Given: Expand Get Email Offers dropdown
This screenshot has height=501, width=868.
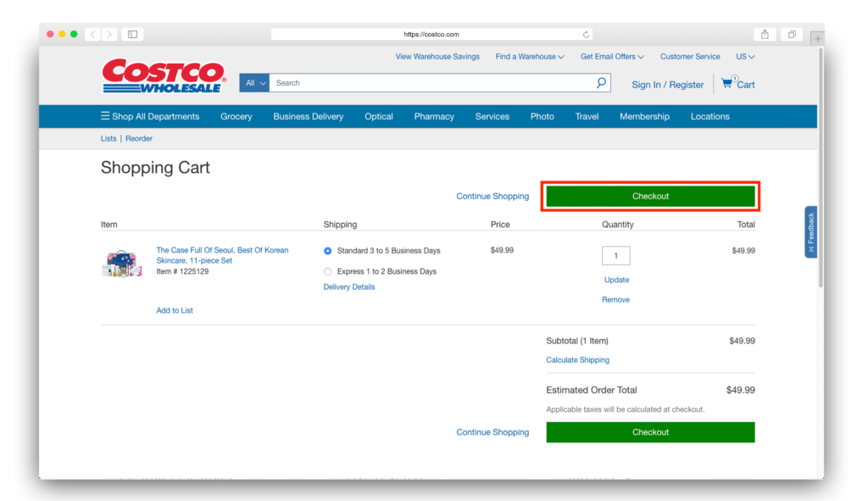Looking at the screenshot, I should pyautogui.click(x=612, y=57).
